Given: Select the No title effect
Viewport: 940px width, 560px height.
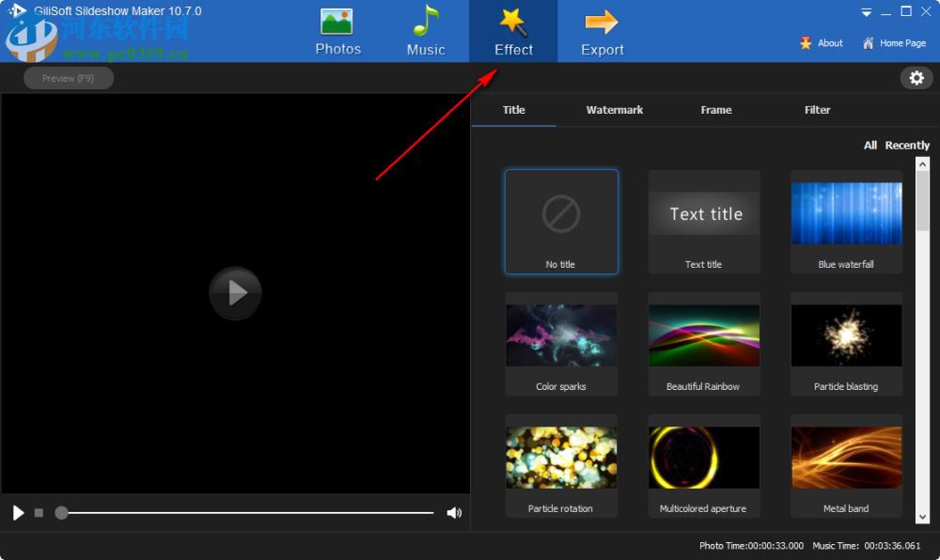Looking at the screenshot, I should coord(561,221).
